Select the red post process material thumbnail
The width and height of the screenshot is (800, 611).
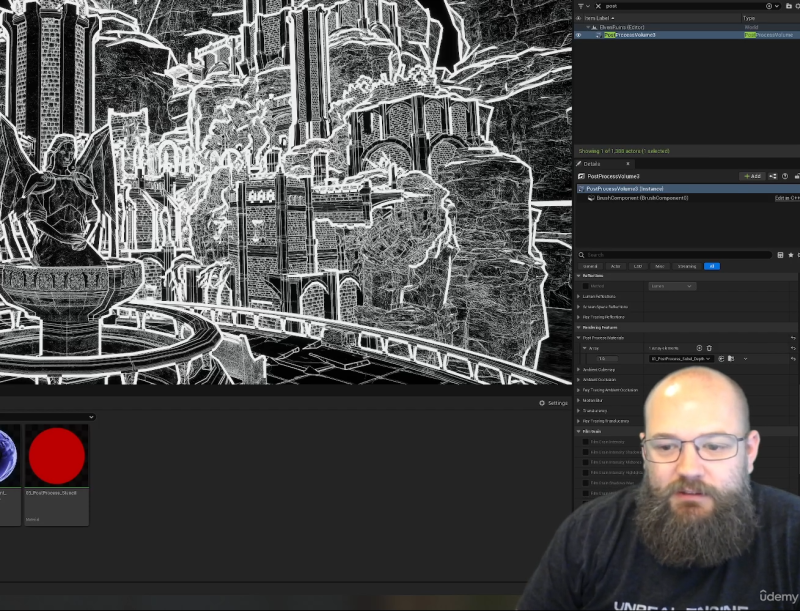56,456
